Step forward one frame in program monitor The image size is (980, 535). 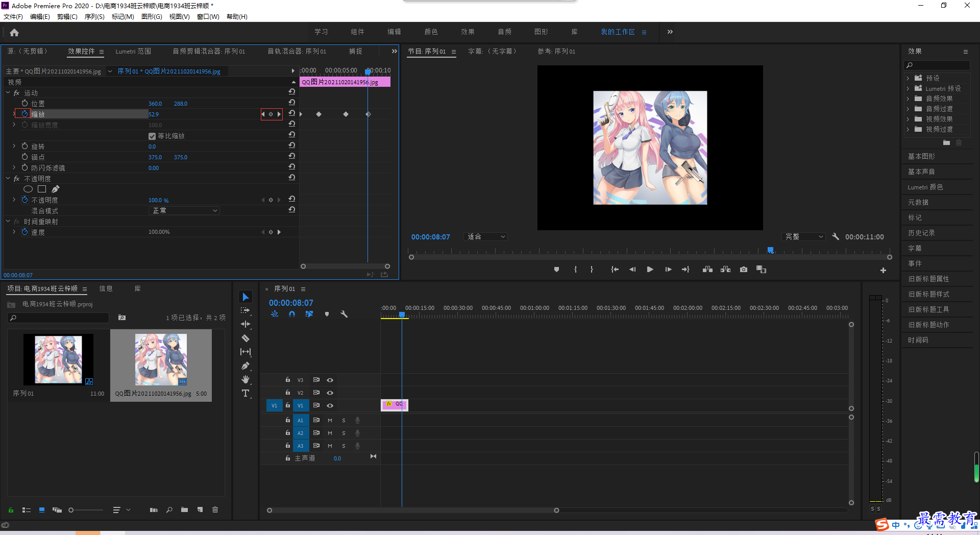[668, 270]
